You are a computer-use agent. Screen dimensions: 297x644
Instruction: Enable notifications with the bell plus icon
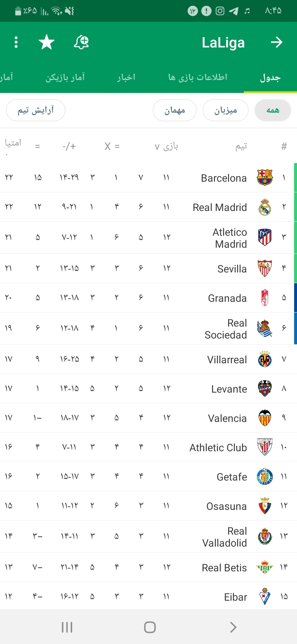tap(81, 42)
